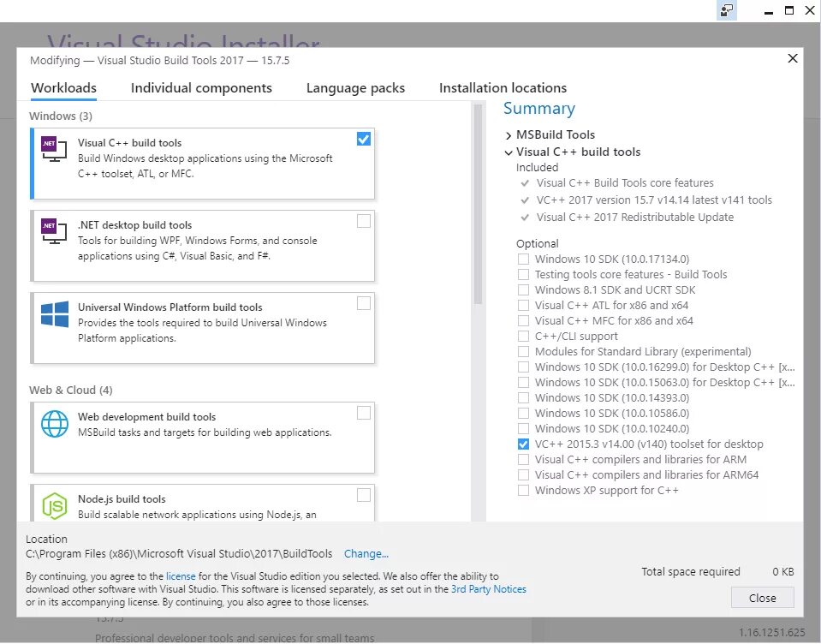The height and width of the screenshot is (644, 821).
Task: Click the Close button at bottom right
Action: [x=762, y=598]
